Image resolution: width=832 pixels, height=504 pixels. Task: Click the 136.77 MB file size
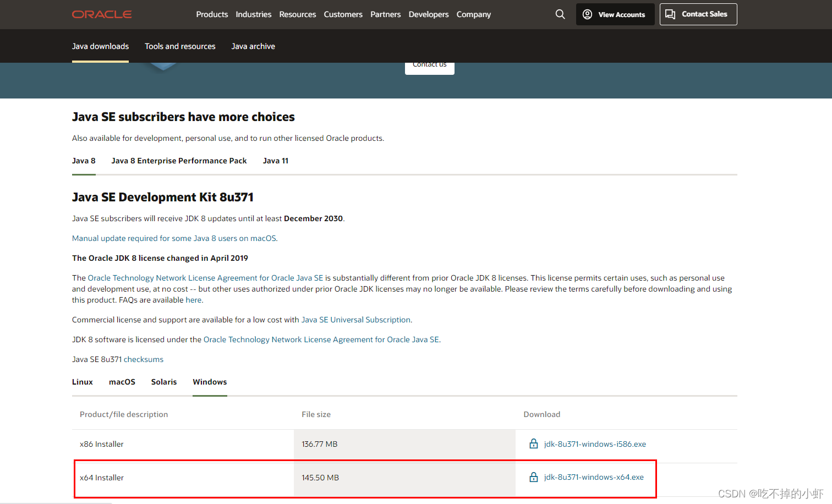(320, 444)
